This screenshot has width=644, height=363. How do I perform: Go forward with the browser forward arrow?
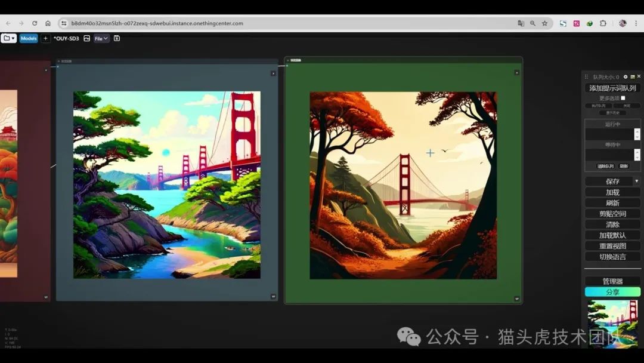click(21, 23)
